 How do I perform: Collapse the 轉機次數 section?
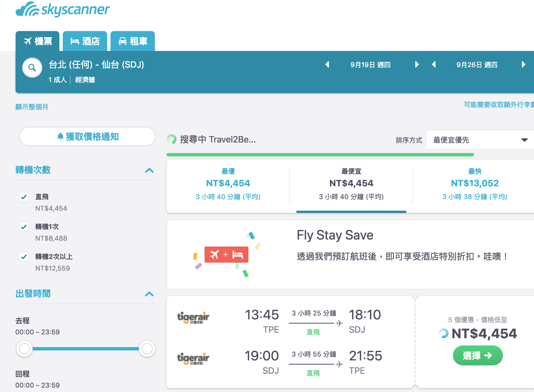click(x=149, y=170)
